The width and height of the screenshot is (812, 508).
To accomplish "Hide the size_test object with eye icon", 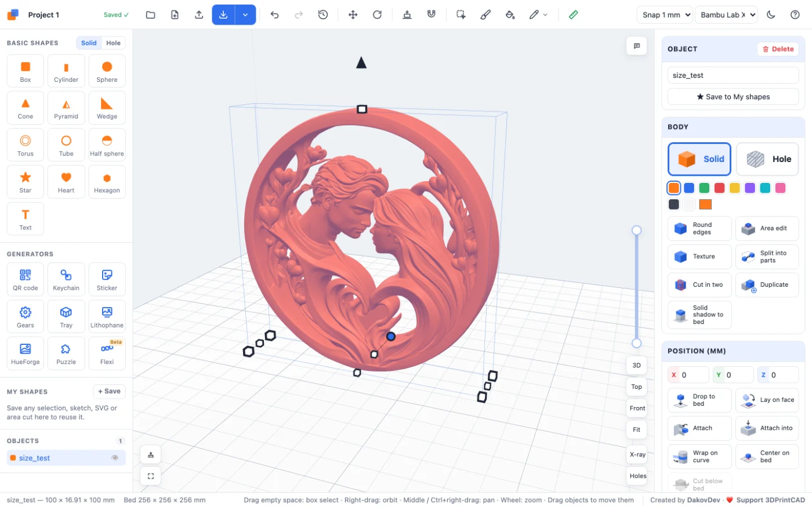I will click(x=115, y=458).
